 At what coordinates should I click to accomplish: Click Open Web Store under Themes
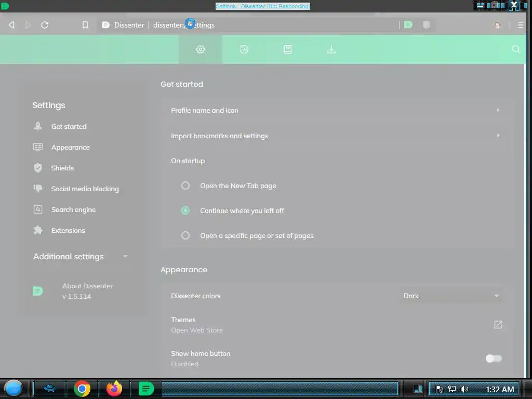[x=197, y=330]
